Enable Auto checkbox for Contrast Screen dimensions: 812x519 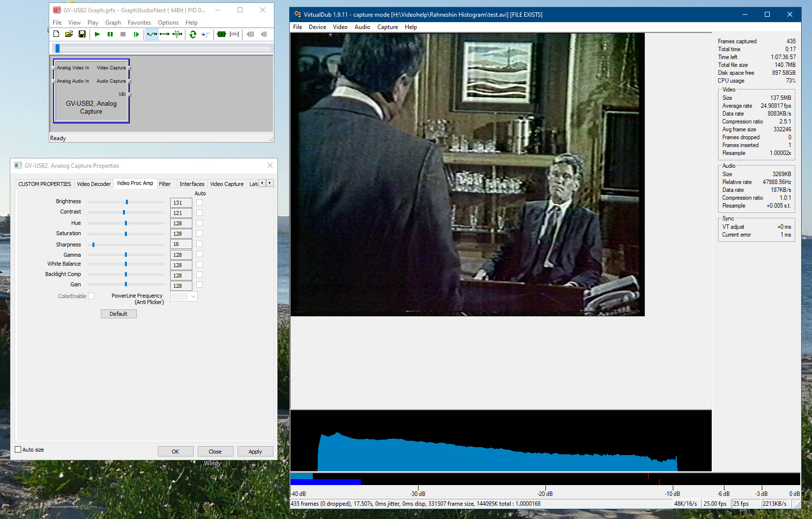point(199,213)
